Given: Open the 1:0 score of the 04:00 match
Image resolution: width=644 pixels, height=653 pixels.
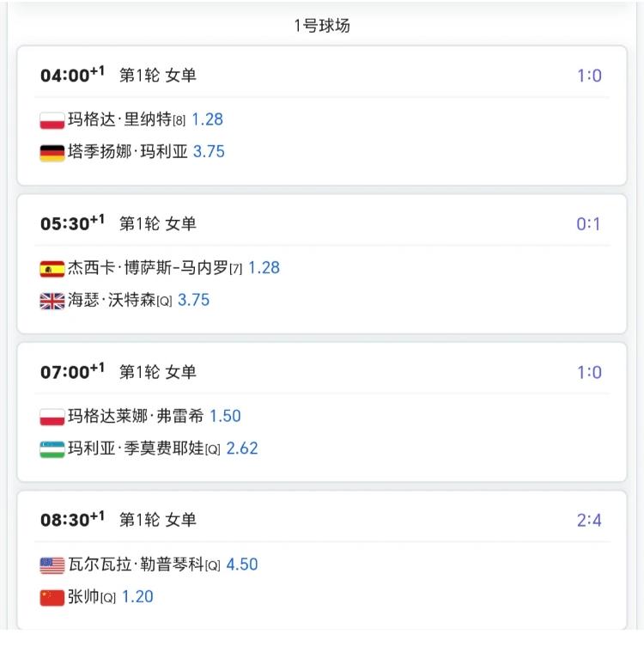Looking at the screenshot, I should pos(589,76).
